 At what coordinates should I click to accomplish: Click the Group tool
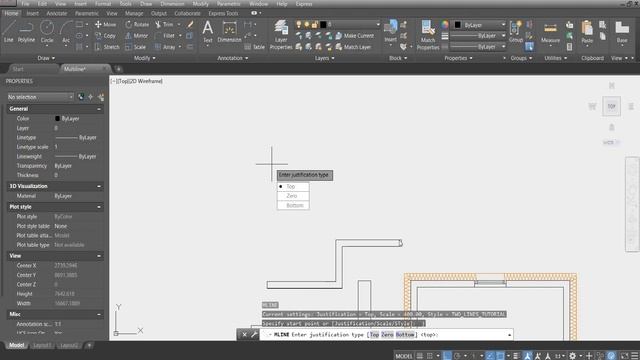pyautogui.click(x=516, y=31)
